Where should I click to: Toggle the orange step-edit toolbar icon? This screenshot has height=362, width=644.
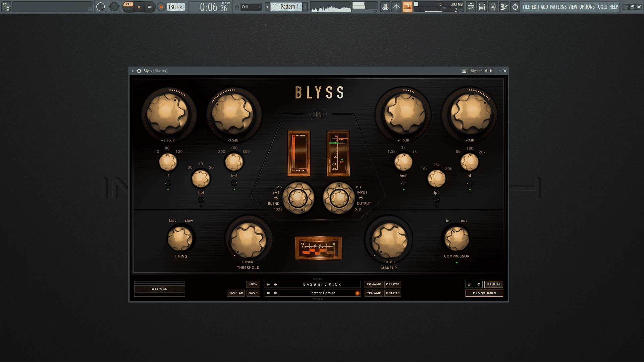408,7
